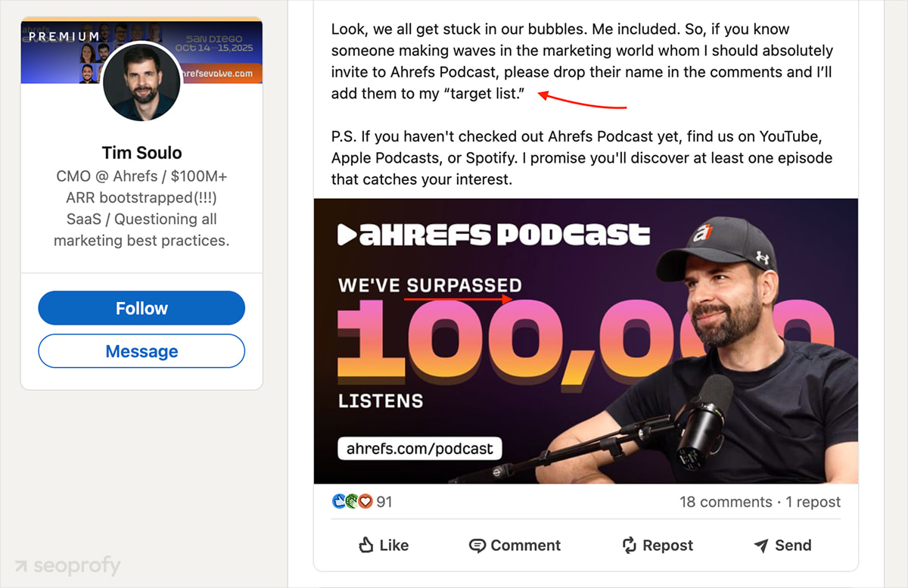908x588 pixels.
Task: Click the CMO @ Ahrefs headline text
Action: coord(141,209)
